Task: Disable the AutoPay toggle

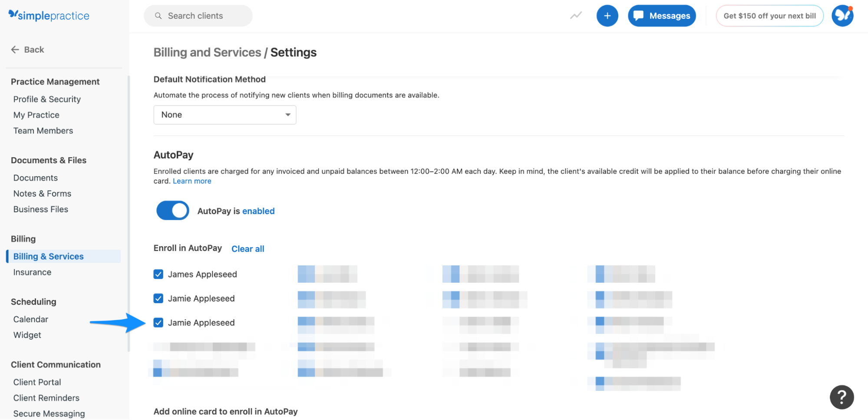Action: click(x=172, y=210)
